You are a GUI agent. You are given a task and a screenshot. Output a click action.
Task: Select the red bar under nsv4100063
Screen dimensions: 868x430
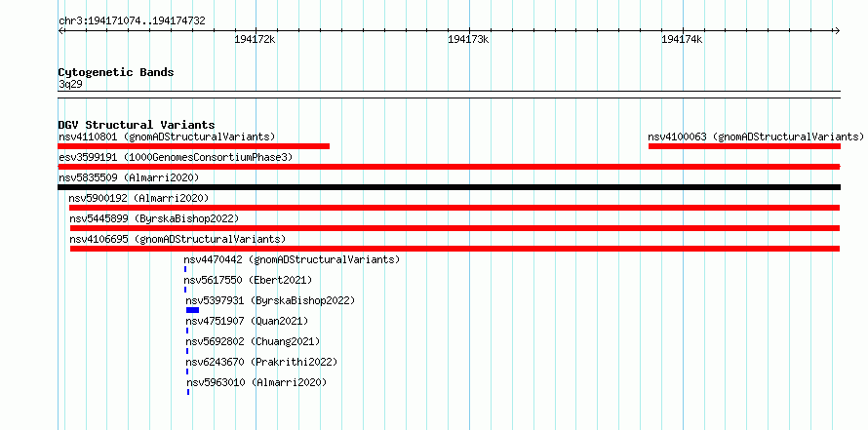[x=744, y=146]
